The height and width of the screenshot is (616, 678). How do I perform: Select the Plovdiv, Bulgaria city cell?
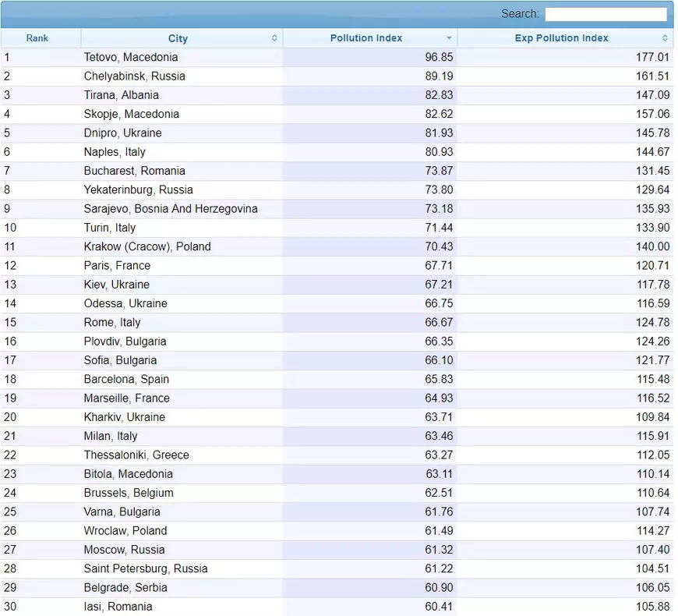click(182, 342)
